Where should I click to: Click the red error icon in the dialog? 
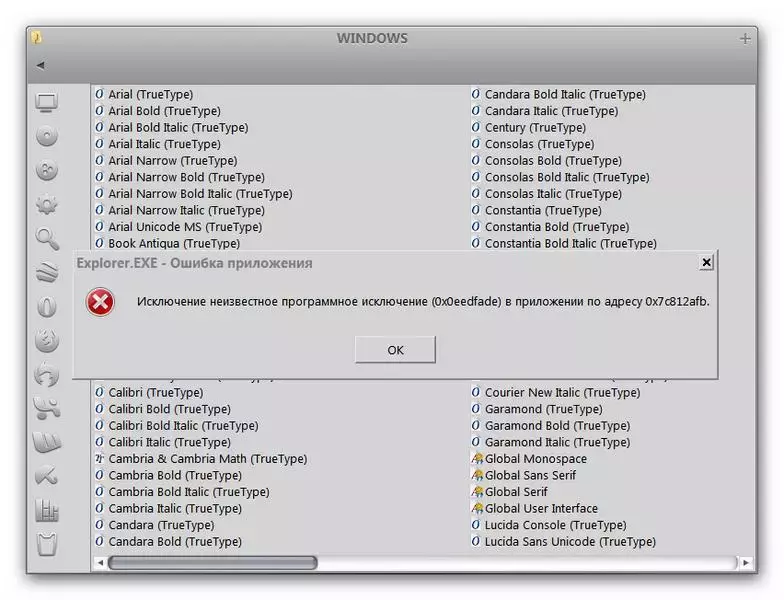pyautogui.click(x=100, y=302)
